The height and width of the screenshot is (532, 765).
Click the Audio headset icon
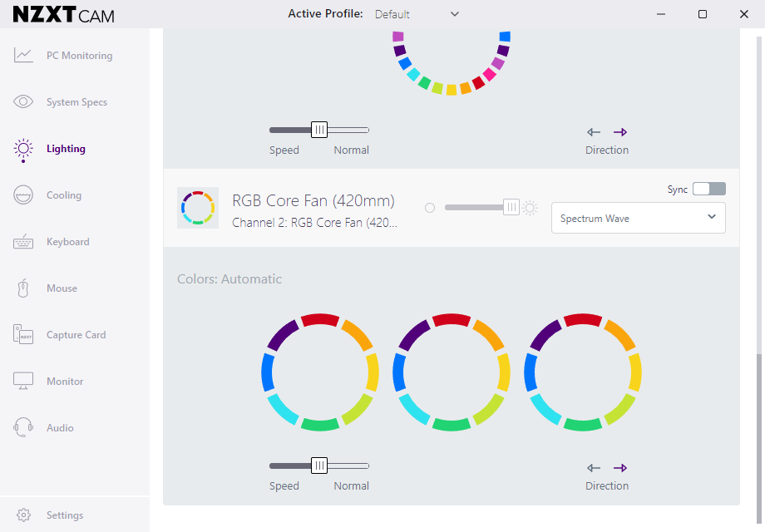[23, 427]
